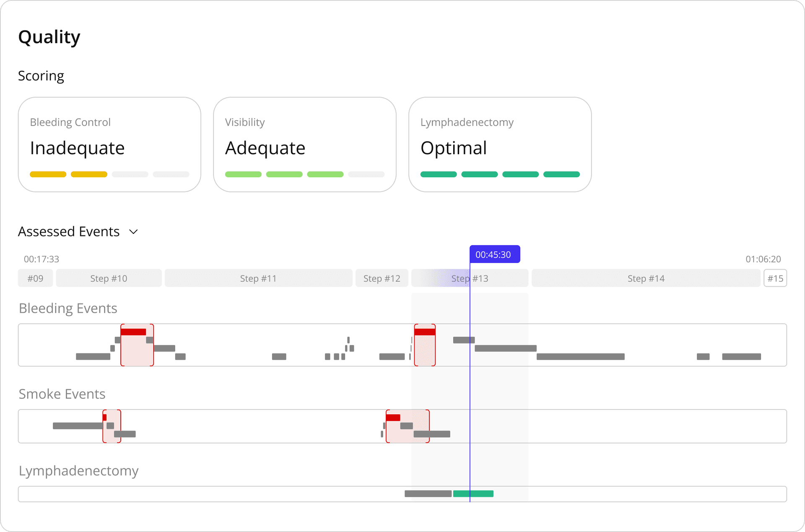Screen dimensions: 805x532
Task: Select Step #11 on the timeline
Action: [x=258, y=278]
